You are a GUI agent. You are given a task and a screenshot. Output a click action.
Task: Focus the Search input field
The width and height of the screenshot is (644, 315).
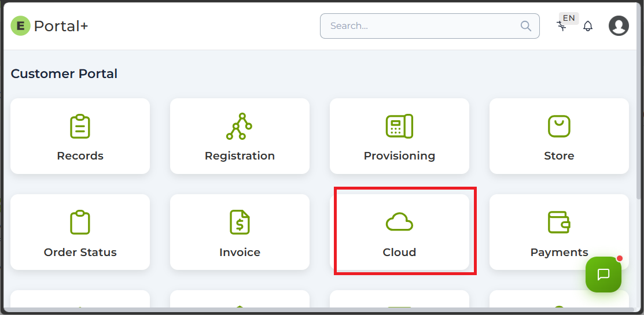(x=429, y=26)
